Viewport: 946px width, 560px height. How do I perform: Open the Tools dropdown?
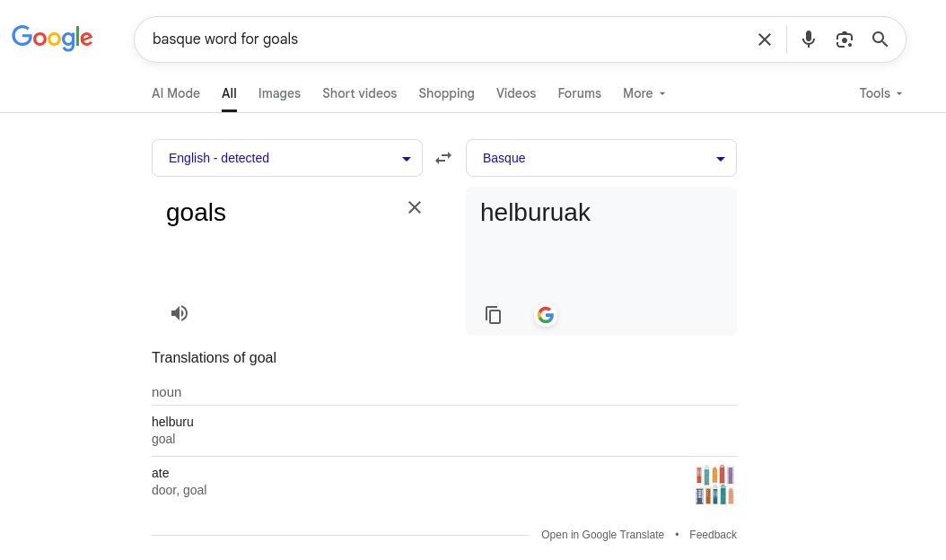880,93
